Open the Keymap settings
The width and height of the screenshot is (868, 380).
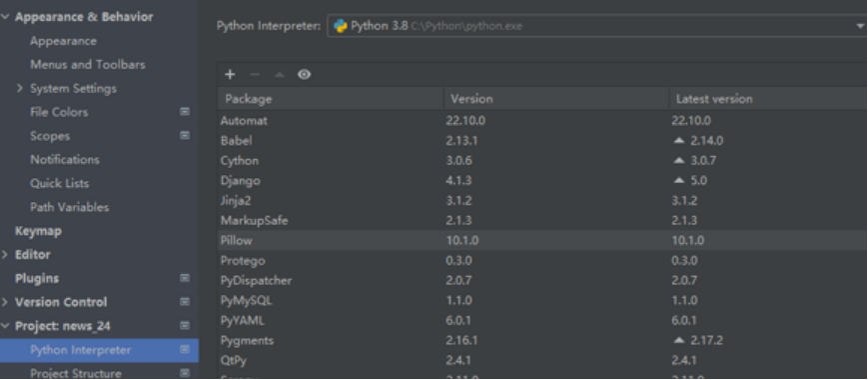coord(38,231)
